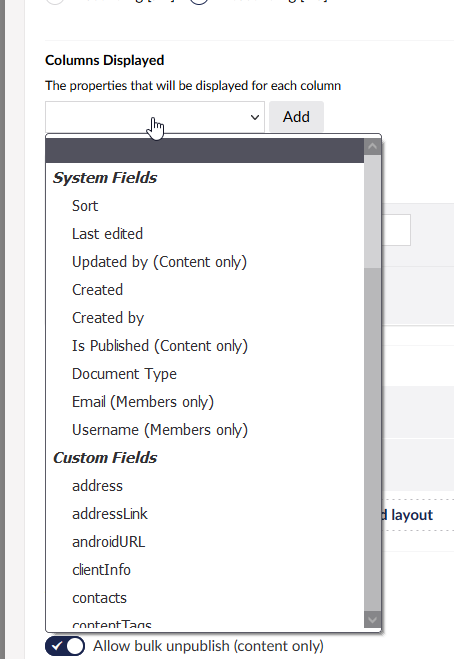Pick contacts custom field
The image size is (454, 659).
(205, 598)
